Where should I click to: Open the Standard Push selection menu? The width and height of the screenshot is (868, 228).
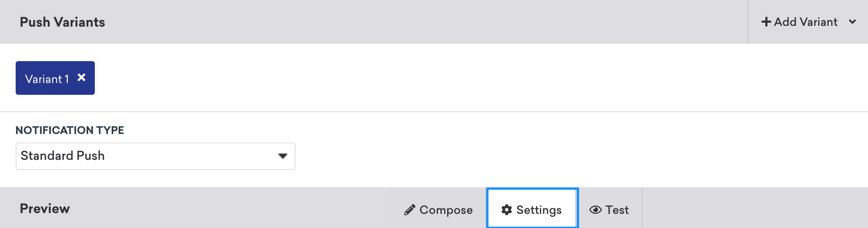tap(155, 156)
